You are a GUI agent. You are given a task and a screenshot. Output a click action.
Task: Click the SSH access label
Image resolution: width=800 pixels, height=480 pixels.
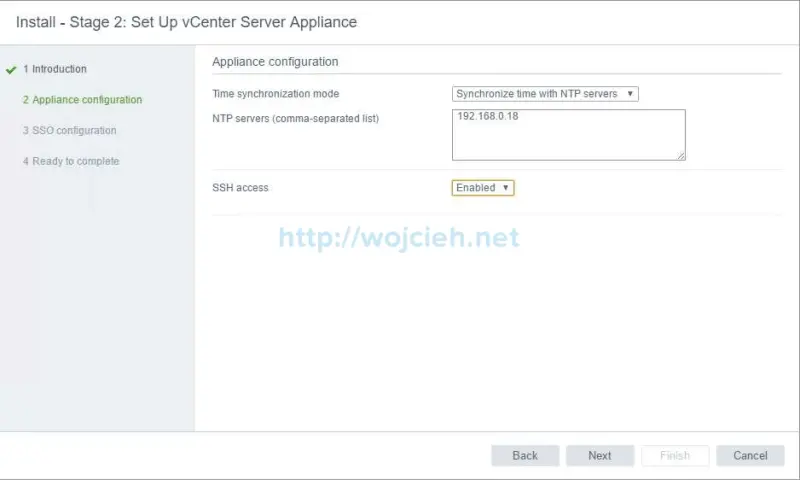[240, 188]
